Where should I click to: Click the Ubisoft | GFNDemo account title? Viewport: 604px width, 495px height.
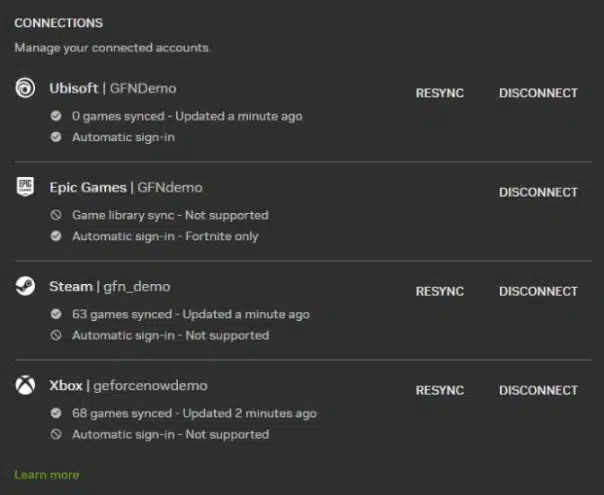(113, 88)
